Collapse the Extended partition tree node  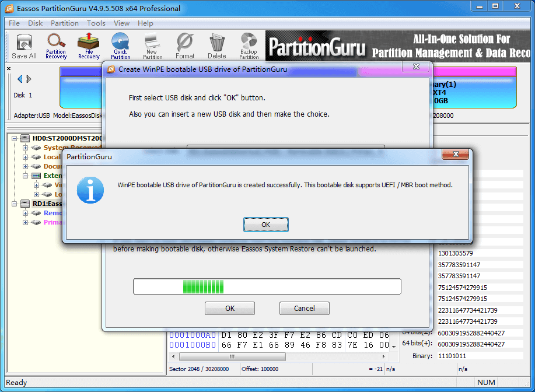[25, 176]
